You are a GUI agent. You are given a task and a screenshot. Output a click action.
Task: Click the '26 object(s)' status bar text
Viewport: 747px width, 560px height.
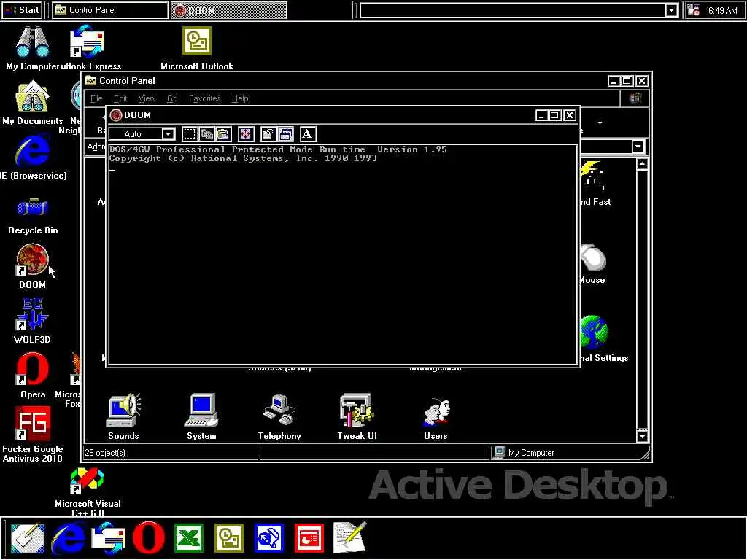[105, 453]
